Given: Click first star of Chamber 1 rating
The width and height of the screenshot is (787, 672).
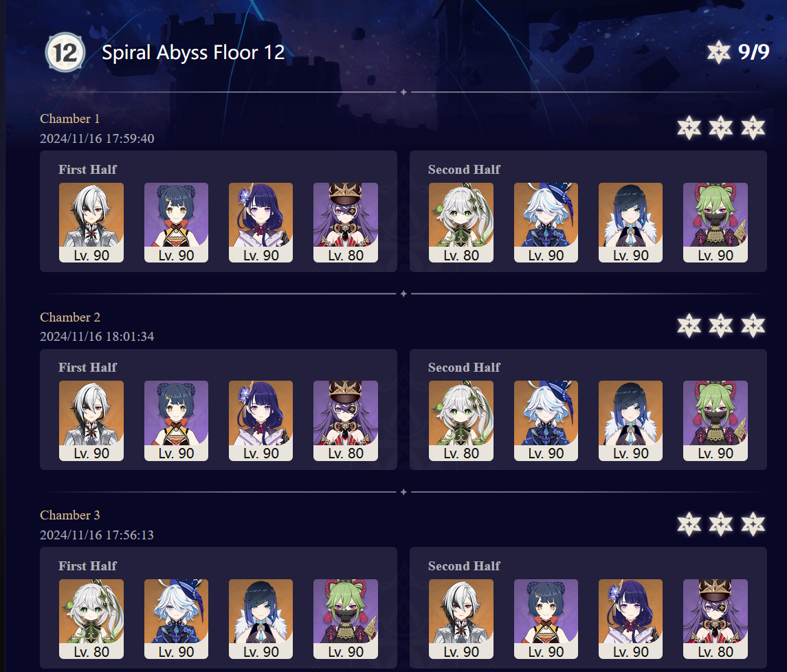Looking at the screenshot, I should point(689,128).
